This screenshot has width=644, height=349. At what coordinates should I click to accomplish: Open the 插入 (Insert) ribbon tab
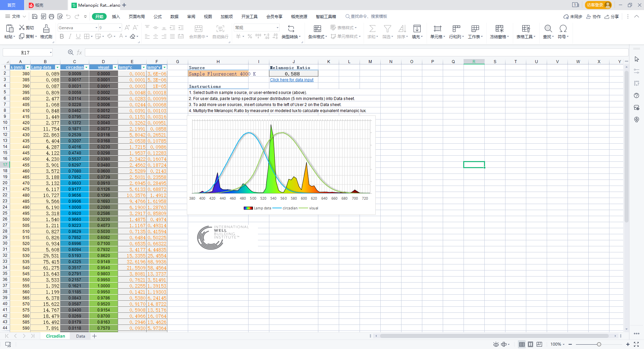[x=116, y=16]
